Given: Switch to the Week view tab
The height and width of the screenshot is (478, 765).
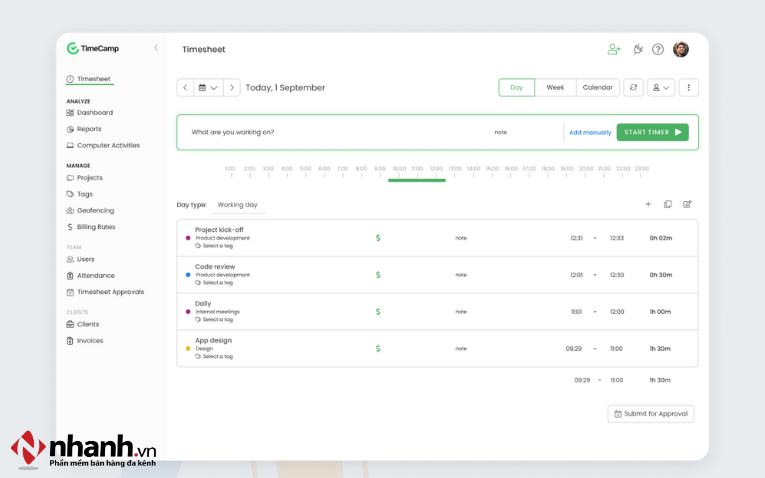Looking at the screenshot, I should pos(555,88).
